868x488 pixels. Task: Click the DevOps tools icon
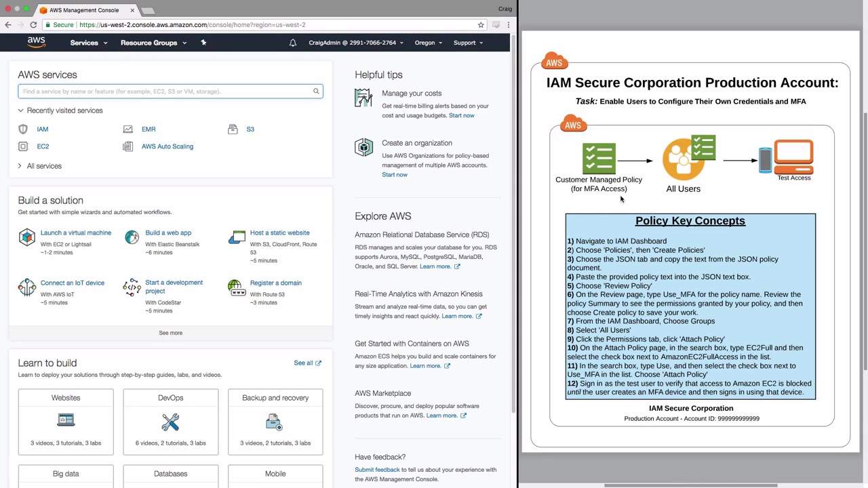(170, 422)
